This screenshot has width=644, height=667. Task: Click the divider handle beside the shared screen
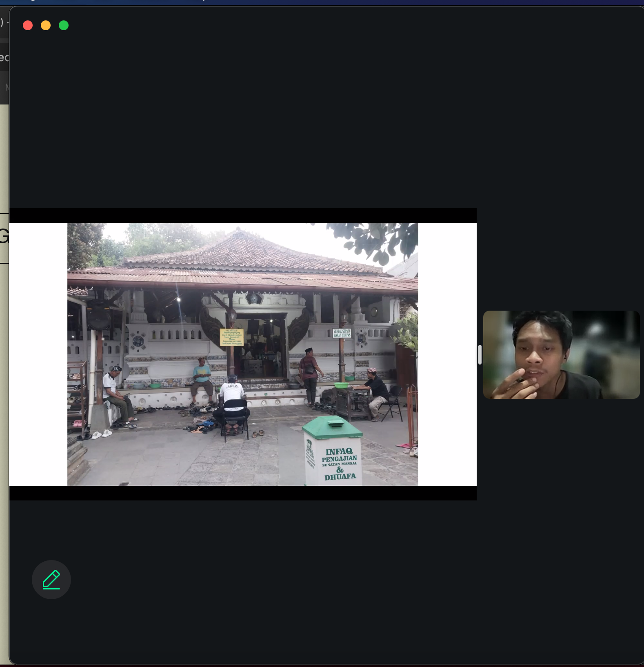coord(480,354)
